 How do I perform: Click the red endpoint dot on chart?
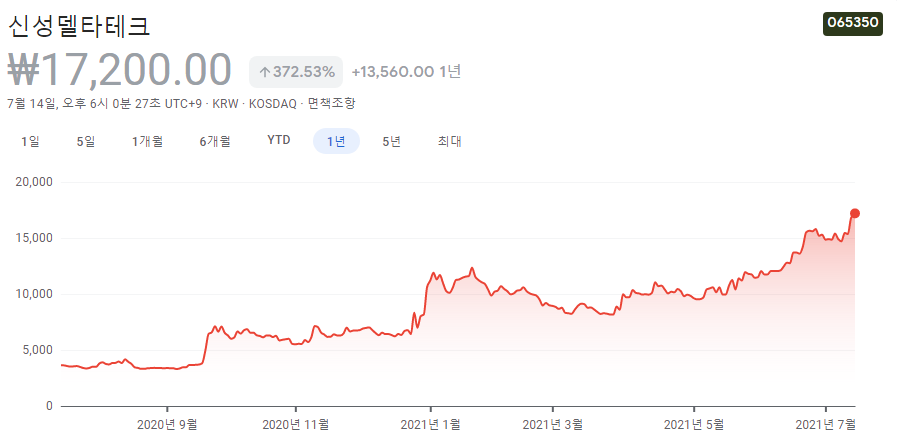[855, 213]
